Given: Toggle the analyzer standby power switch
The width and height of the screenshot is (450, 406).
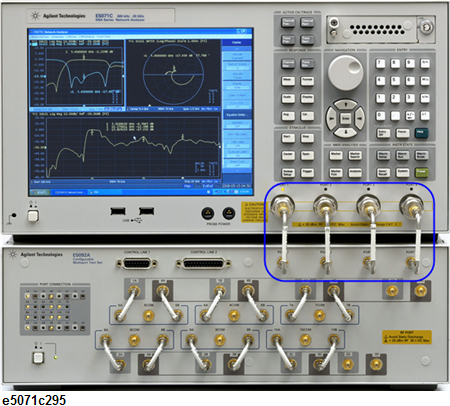Looking at the screenshot, I should pos(33,216).
